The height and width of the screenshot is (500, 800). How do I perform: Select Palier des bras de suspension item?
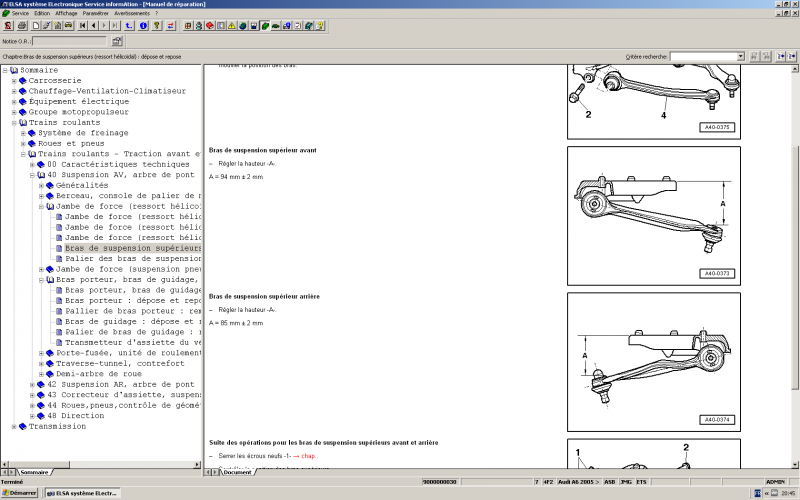coord(133,258)
